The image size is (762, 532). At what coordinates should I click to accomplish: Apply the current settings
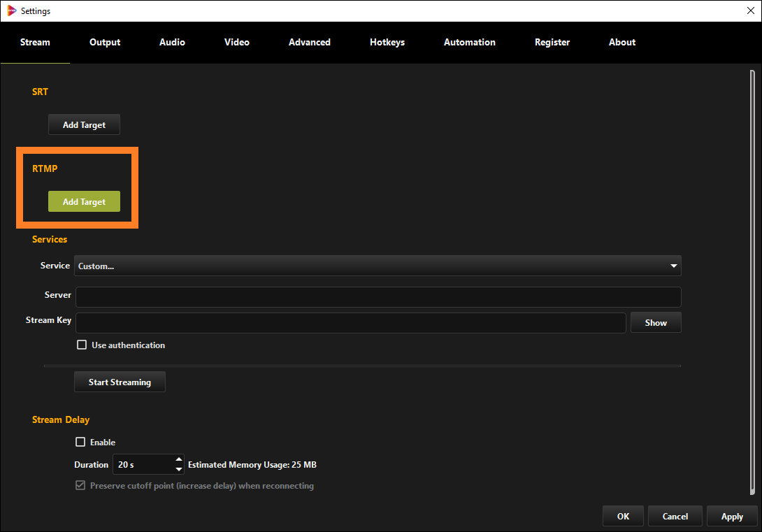coord(732,516)
